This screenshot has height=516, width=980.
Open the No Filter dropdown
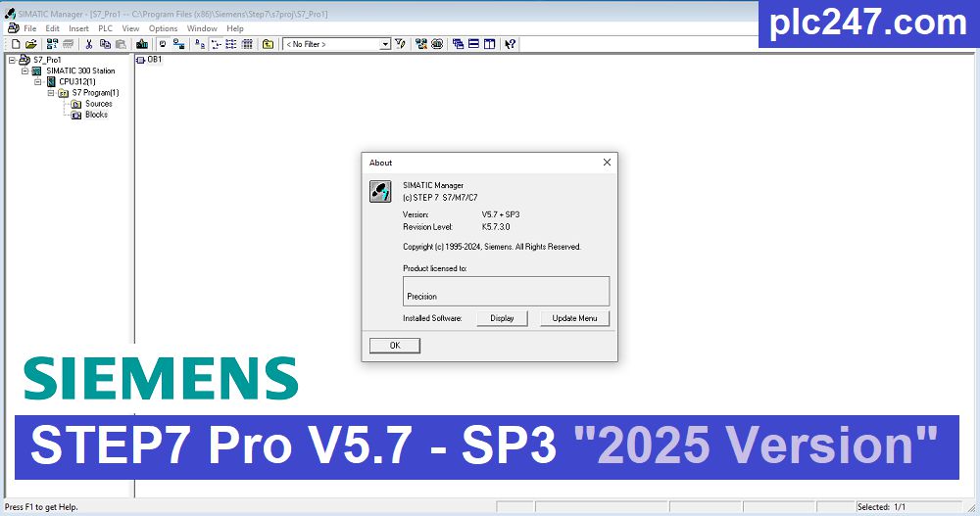[x=385, y=44]
